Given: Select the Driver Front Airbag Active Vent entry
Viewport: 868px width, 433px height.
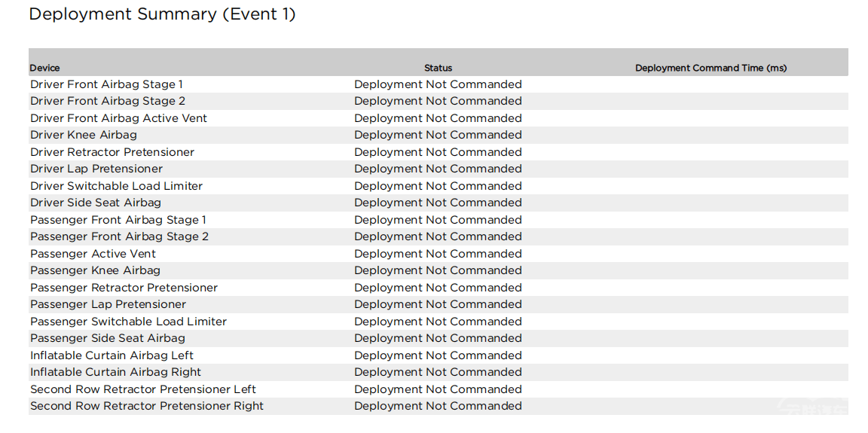Looking at the screenshot, I should (118, 118).
